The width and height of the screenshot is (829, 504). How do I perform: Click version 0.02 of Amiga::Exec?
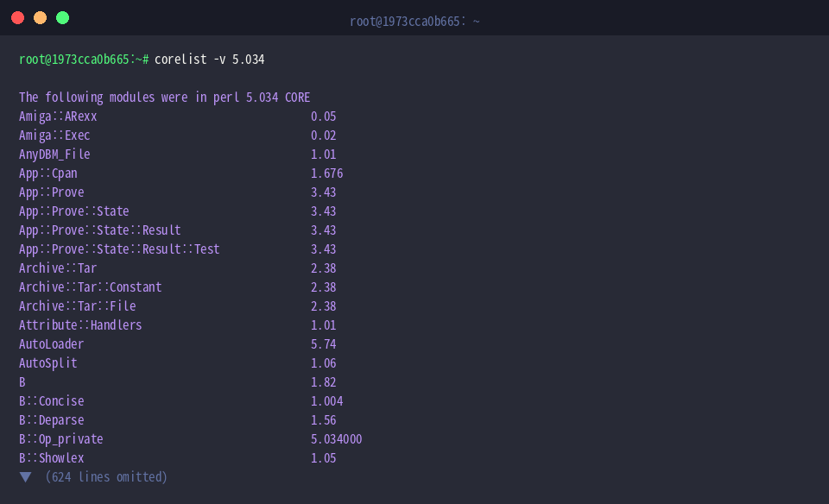click(x=324, y=135)
